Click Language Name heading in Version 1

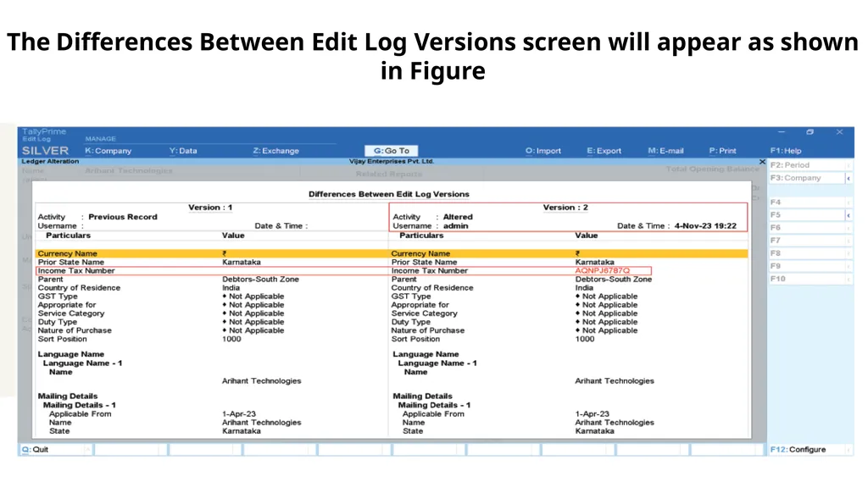(x=71, y=354)
